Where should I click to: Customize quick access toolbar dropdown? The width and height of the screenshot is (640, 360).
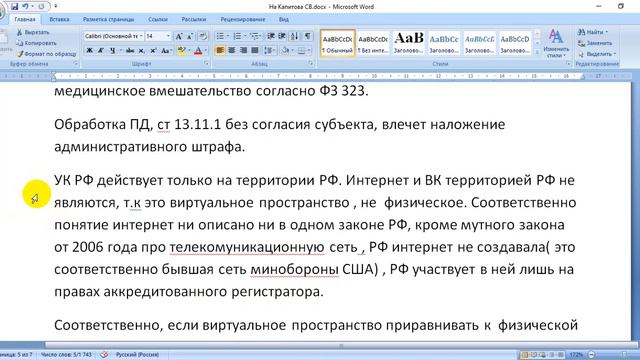[56, 7]
